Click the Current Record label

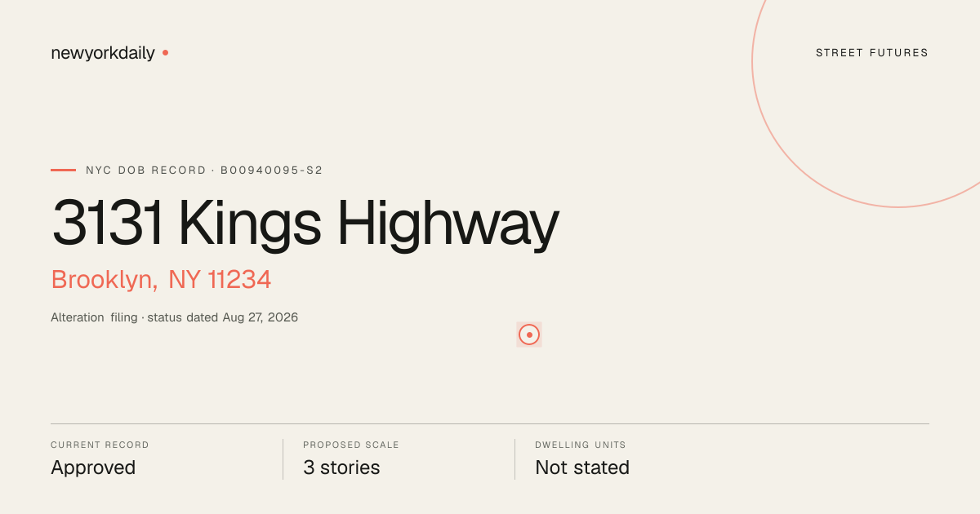click(x=100, y=445)
